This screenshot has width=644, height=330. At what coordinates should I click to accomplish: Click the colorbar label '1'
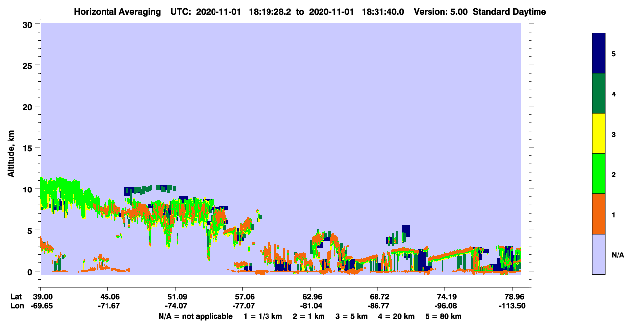point(614,215)
